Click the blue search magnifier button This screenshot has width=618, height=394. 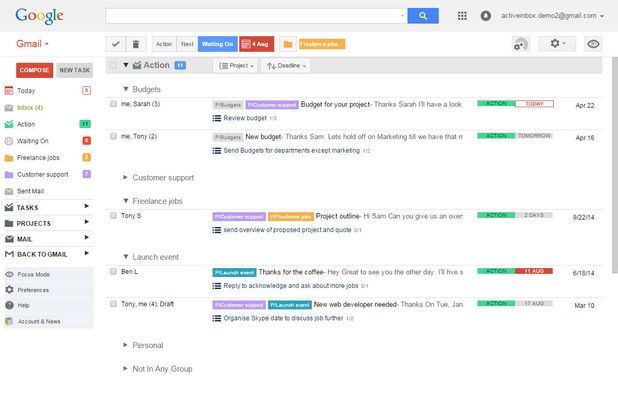tap(423, 16)
